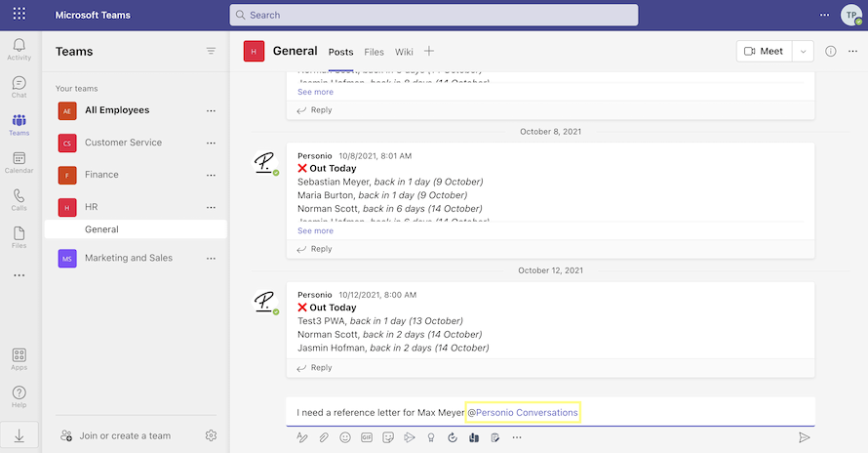868x453 pixels.
Task: Add a tab with the plus icon
Action: 429,51
